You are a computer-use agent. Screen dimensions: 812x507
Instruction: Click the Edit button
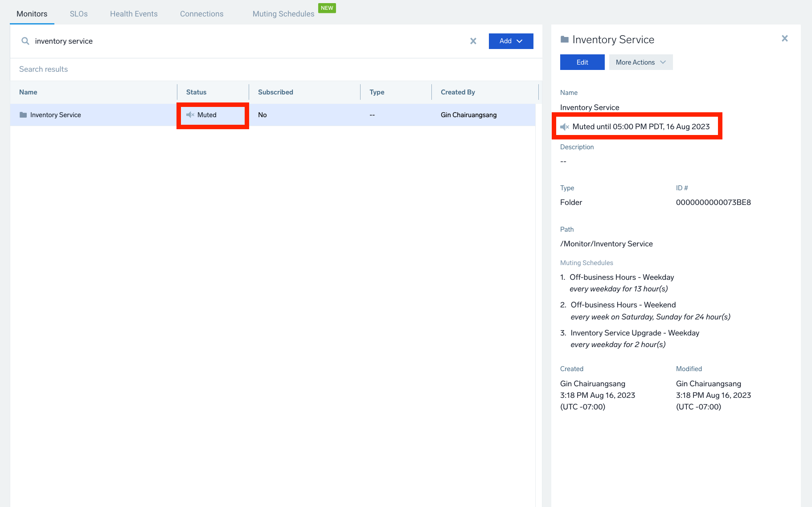click(x=582, y=62)
